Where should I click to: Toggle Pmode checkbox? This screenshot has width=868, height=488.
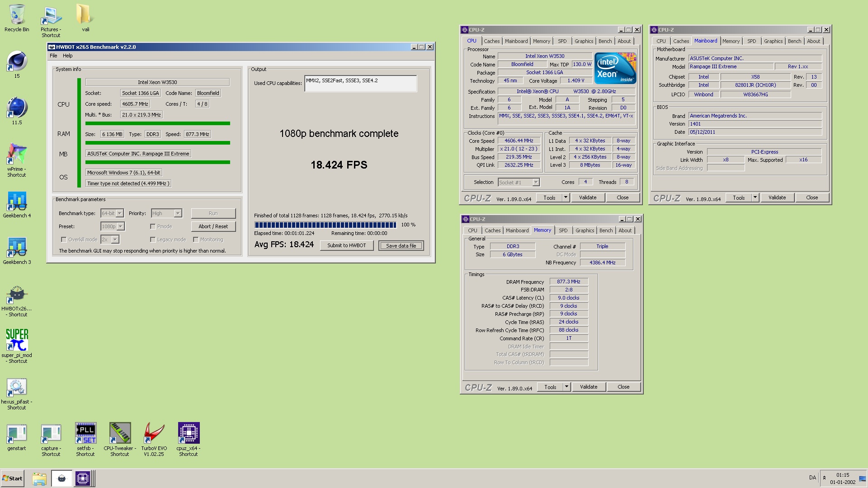click(x=153, y=226)
